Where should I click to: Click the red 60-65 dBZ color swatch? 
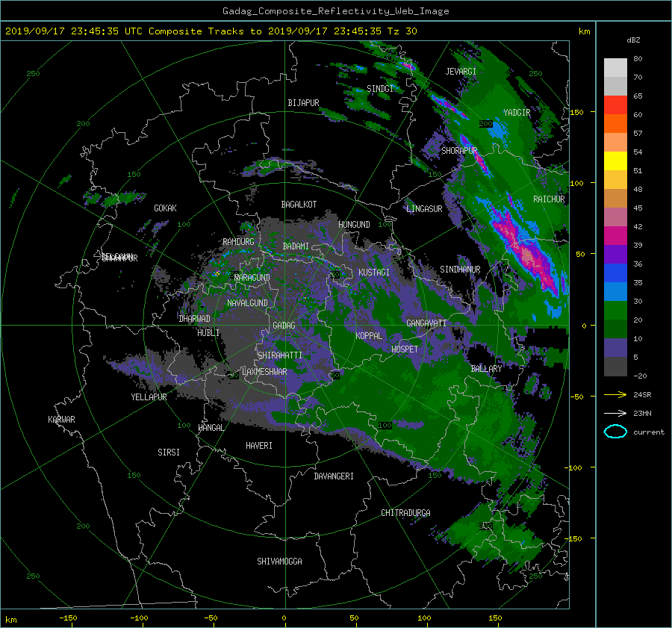[x=615, y=105]
